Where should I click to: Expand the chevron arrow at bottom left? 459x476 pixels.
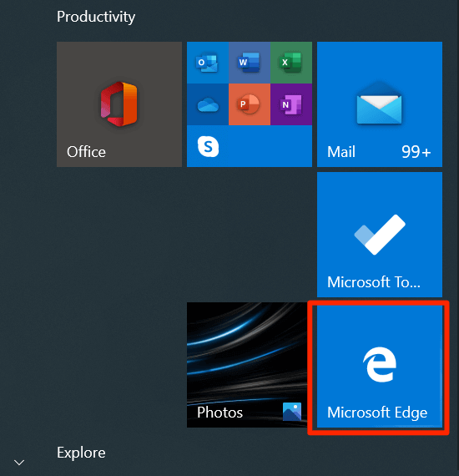coord(19,463)
